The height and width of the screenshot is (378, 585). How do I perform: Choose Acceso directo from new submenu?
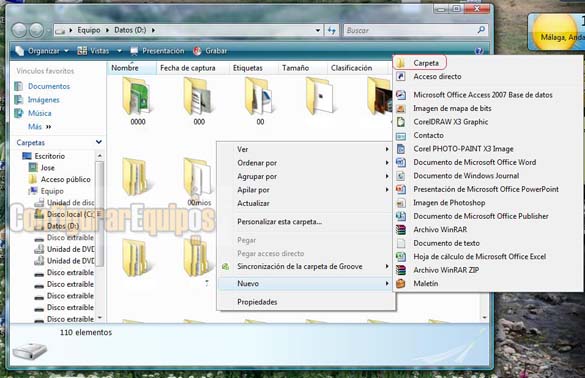(x=437, y=76)
